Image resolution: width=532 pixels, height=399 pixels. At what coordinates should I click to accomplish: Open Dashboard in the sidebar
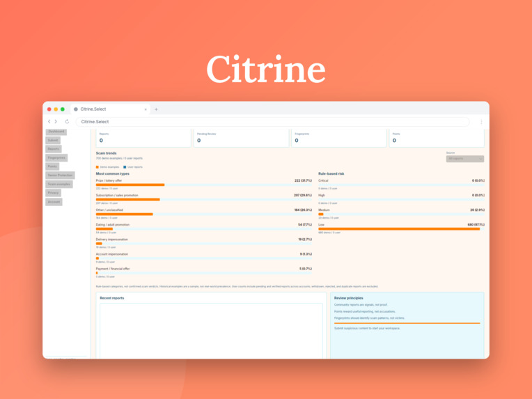click(x=56, y=132)
